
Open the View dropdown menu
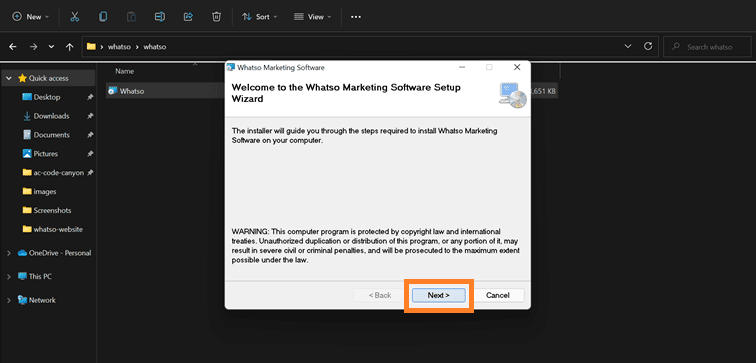312,16
